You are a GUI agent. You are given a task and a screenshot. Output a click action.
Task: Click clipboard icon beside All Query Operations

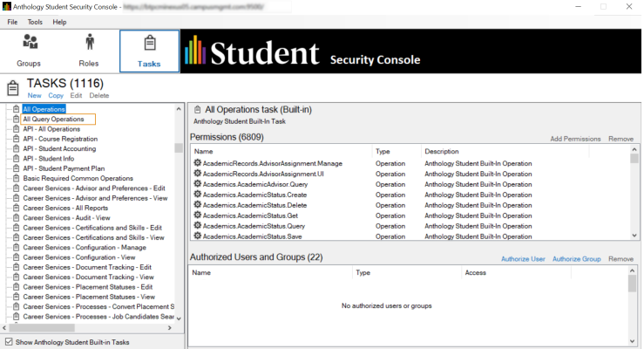tap(16, 119)
